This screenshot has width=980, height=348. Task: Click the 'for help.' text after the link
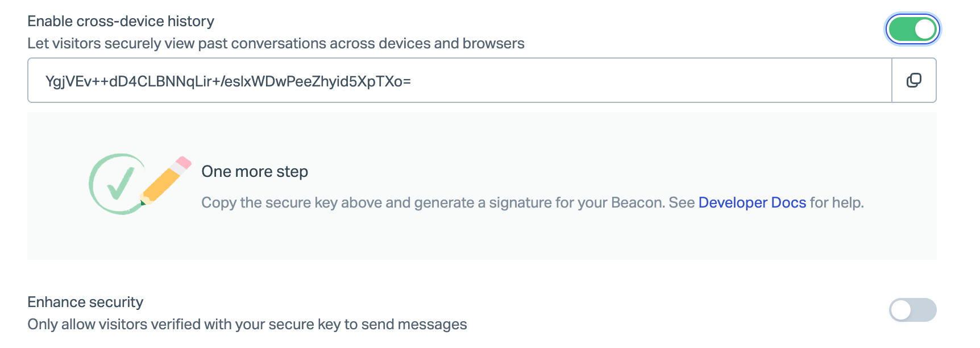pyautogui.click(x=837, y=202)
